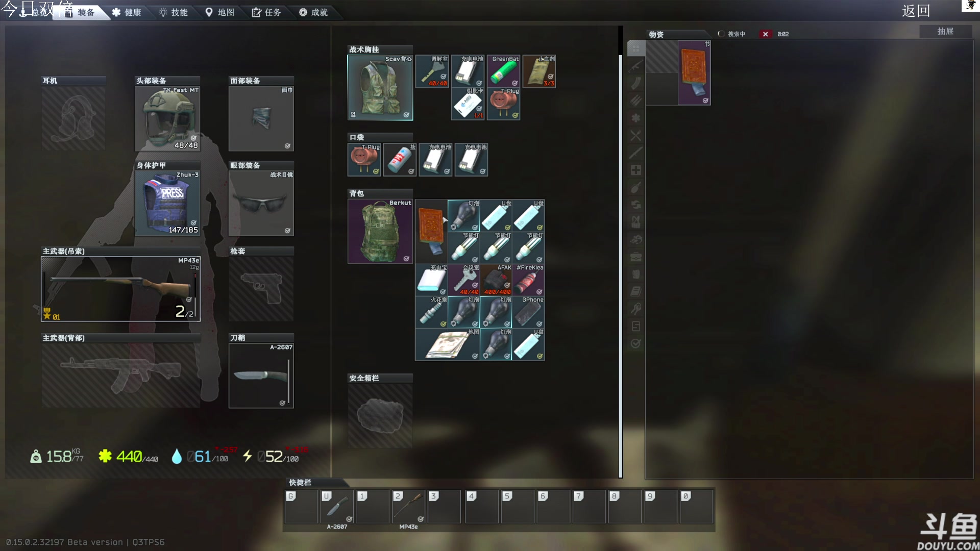
Task: Select the GPhone item in backpack
Action: click(x=528, y=312)
